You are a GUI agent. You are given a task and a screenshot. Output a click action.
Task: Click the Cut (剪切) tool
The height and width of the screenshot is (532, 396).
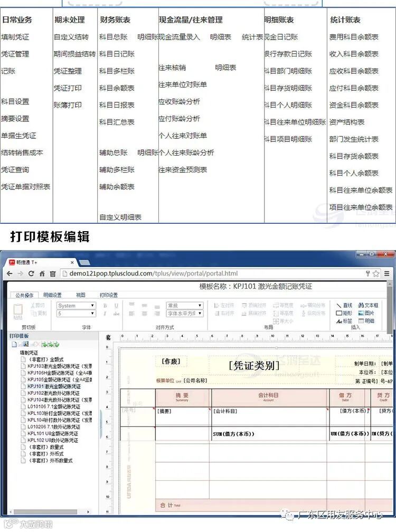[x=37, y=306]
